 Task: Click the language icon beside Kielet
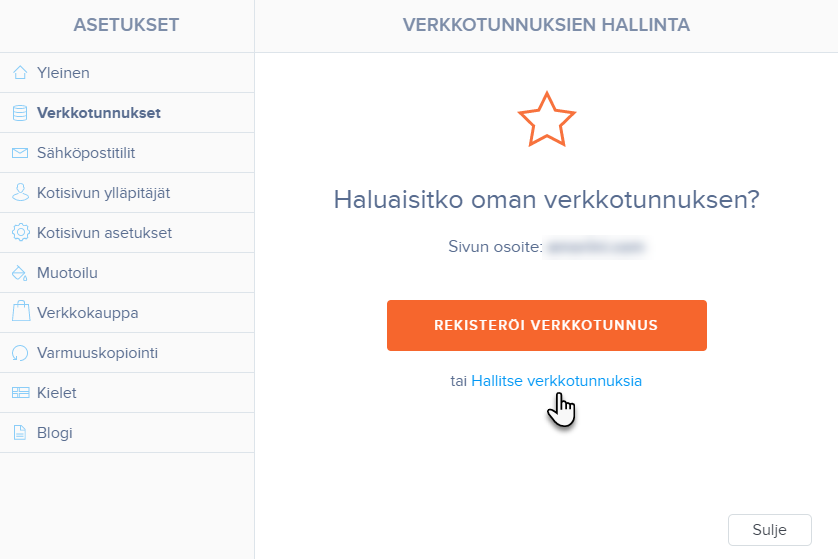pos(20,393)
